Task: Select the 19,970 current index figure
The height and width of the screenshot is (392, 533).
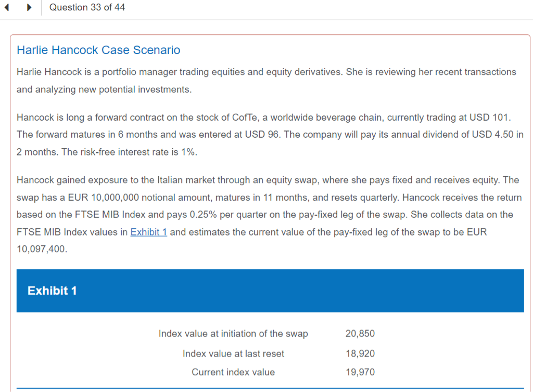Action: pos(360,372)
